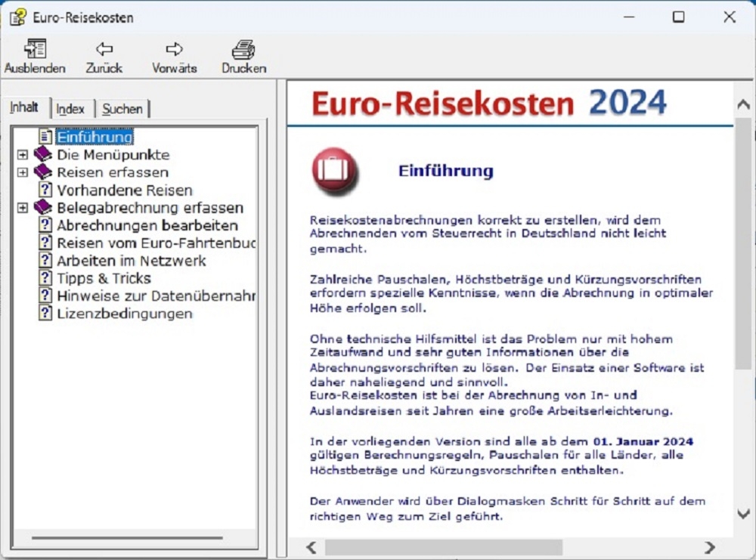This screenshot has height=560, width=756.
Task: Click the content pane scroll left arrow
Action: click(311, 547)
